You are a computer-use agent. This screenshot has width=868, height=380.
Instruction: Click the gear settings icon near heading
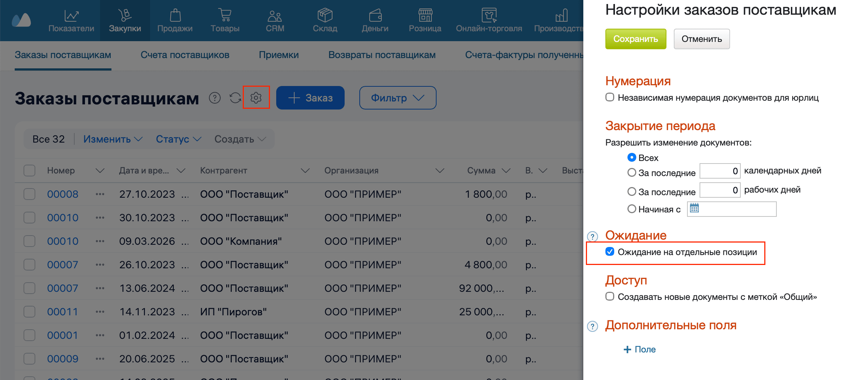(256, 98)
